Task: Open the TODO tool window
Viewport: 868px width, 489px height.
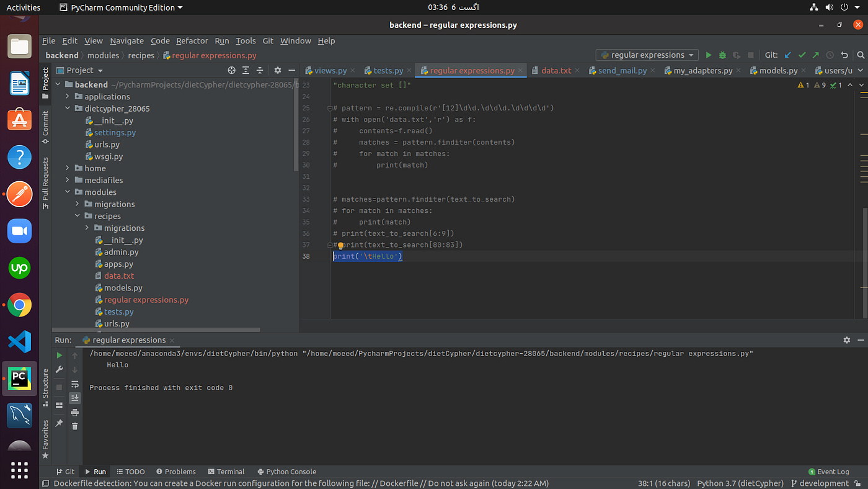Action: pos(131,472)
